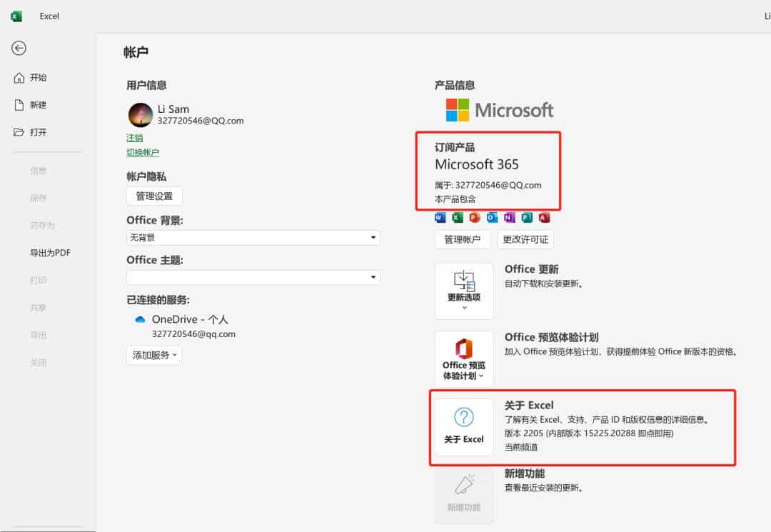Viewport: 771px width, 532px height.
Task: Click the 管理设置 button under 帐户隐私
Action: (154, 196)
